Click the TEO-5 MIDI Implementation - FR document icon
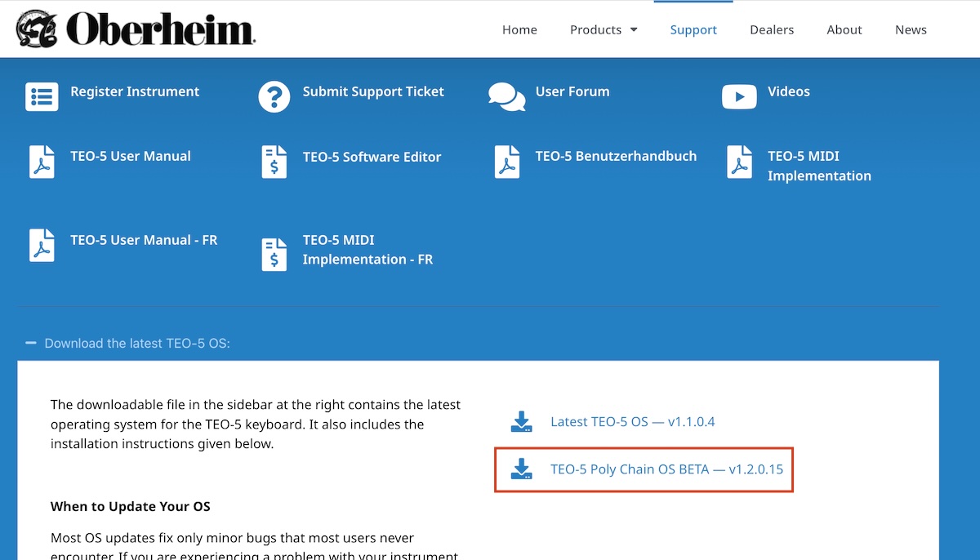 (274, 255)
